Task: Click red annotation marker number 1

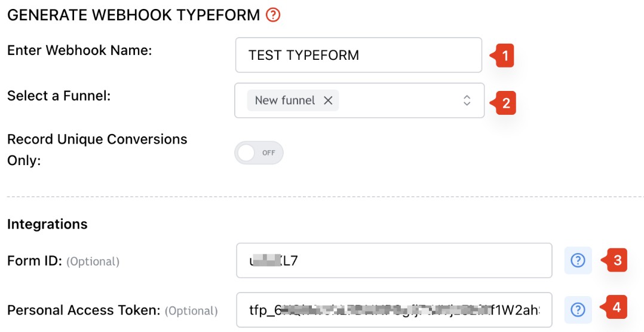Action: pyautogui.click(x=502, y=55)
